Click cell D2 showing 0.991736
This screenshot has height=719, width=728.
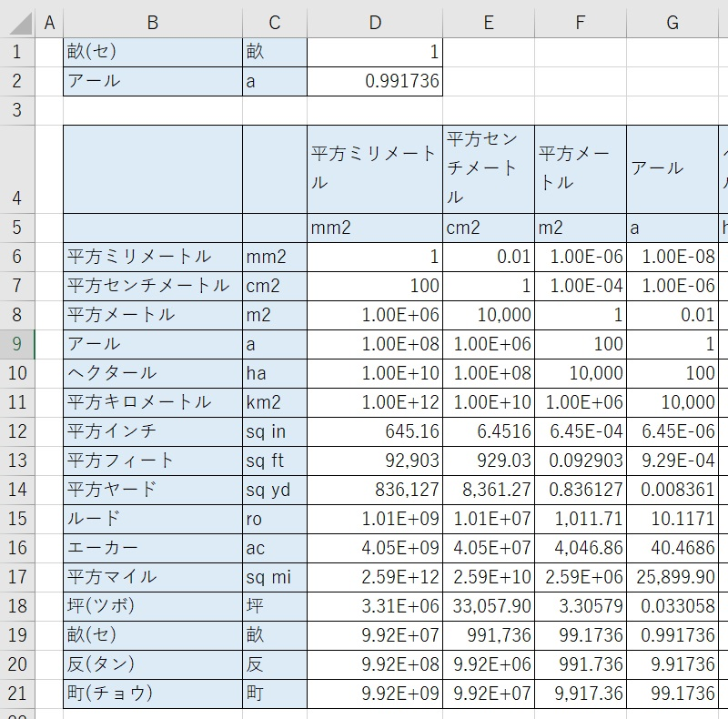click(x=375, y=81)
